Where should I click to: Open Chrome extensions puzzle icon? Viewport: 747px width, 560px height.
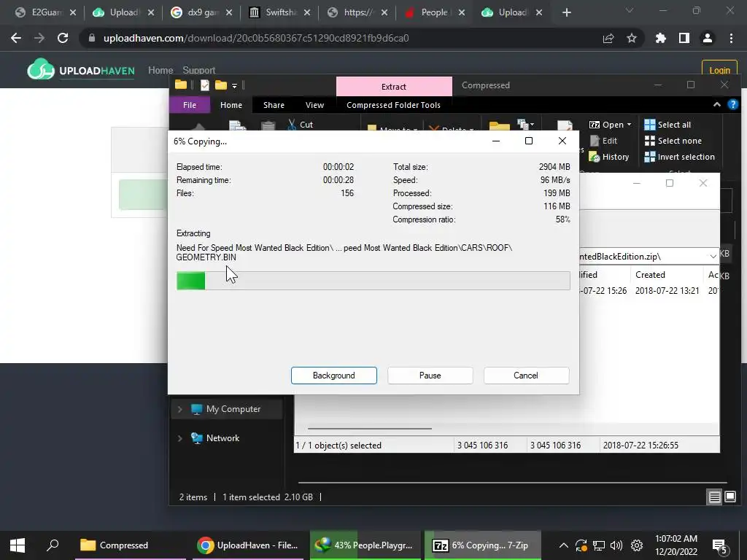(661, 38)
